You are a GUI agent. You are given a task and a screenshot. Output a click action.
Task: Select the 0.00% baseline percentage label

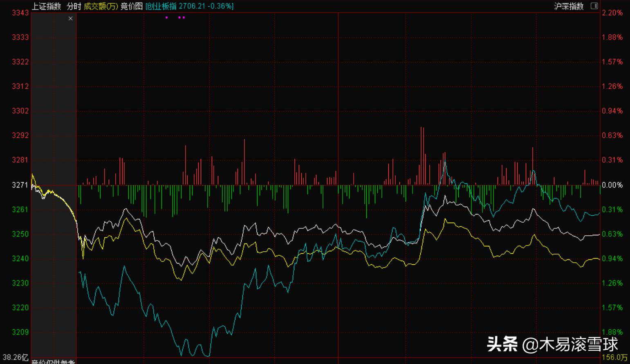[x=612, y=185]
